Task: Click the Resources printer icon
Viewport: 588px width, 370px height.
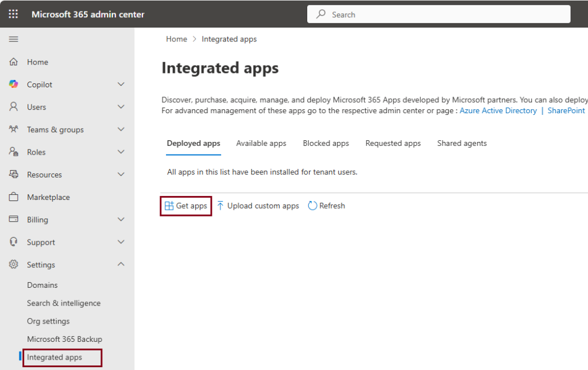Action: (14, 175)
